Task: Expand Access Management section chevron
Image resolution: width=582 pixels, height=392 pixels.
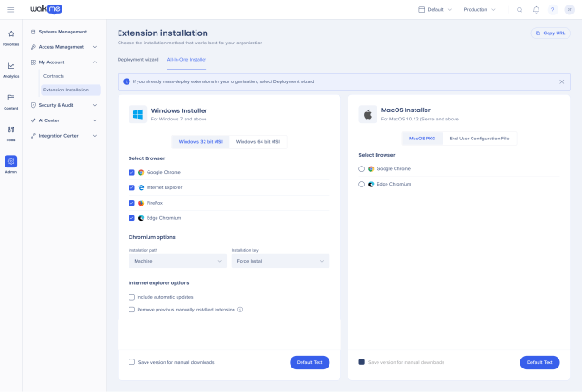Action: (x=95, y=47)
